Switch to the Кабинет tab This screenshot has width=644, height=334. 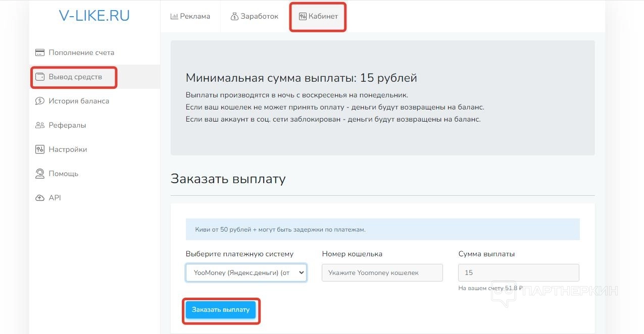318,16
